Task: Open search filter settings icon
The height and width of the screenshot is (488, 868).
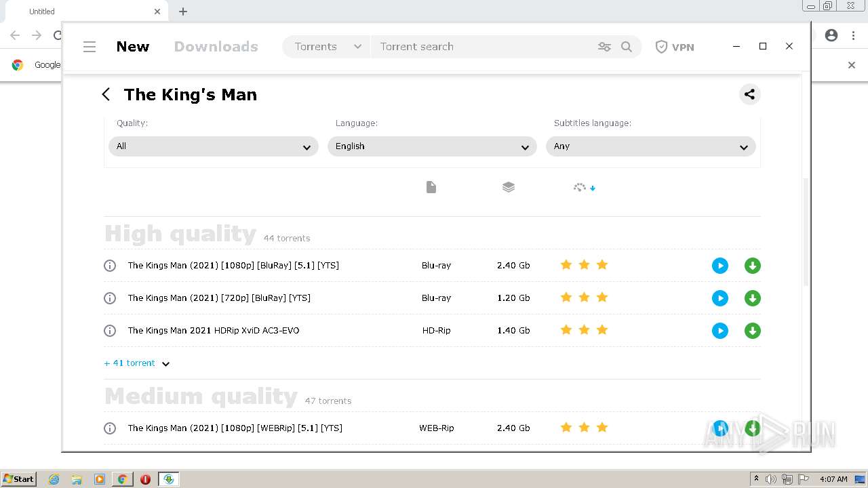Action: (x=604, y=47)
